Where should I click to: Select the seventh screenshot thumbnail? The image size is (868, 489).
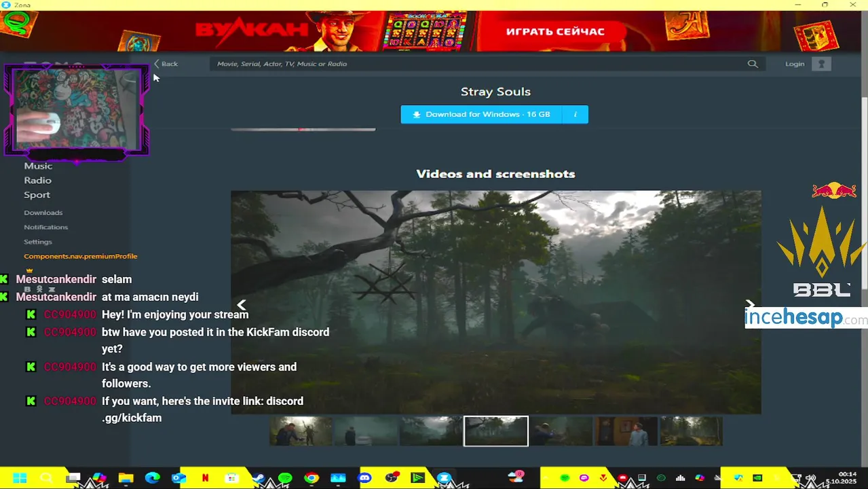pos(691,431)
